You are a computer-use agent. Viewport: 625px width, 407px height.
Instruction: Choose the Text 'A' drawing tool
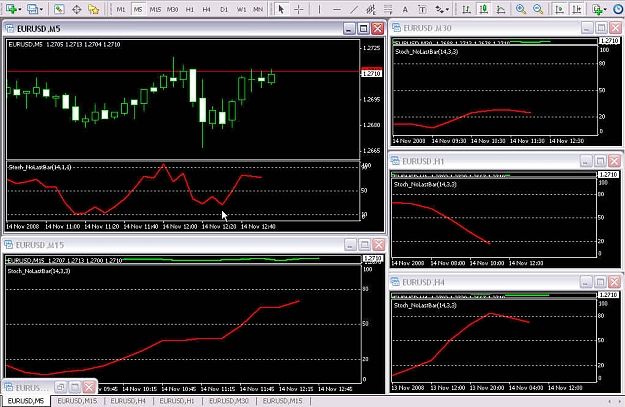405,9
